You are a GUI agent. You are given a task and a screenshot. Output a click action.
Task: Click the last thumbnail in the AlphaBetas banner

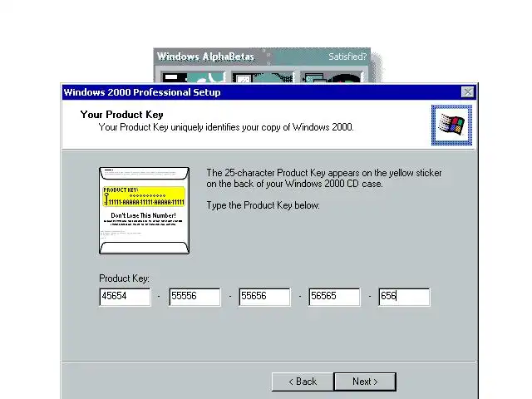(332, 77)
